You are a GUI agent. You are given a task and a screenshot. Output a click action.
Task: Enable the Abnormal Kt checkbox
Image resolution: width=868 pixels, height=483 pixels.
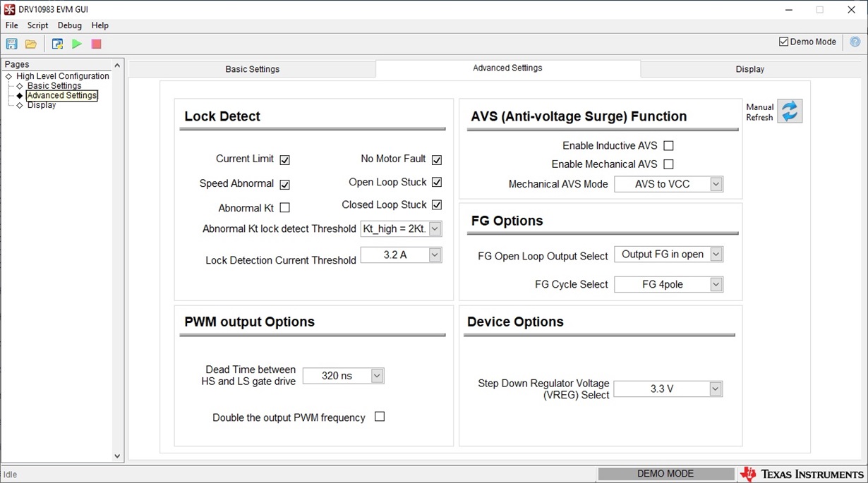(x=284, y=208)
